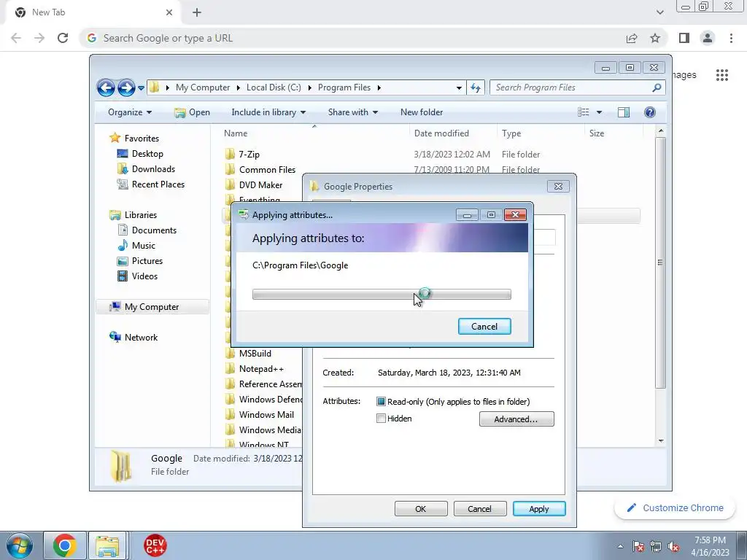Open Google apps grid icon
Image resolution: width=747 pixels, height=560 pixels.
click(722, 75)
